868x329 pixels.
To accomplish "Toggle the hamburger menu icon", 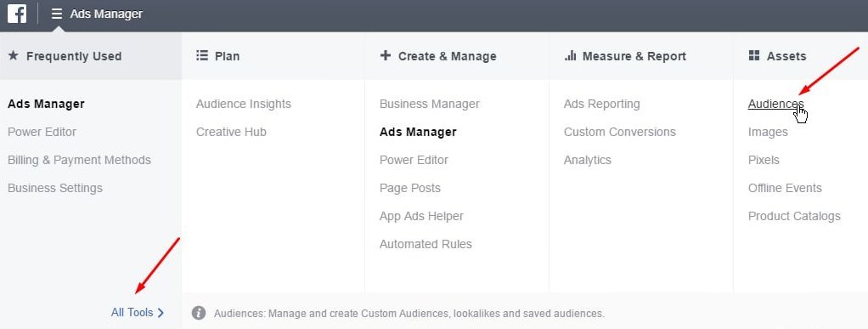I will pos(56,14).
